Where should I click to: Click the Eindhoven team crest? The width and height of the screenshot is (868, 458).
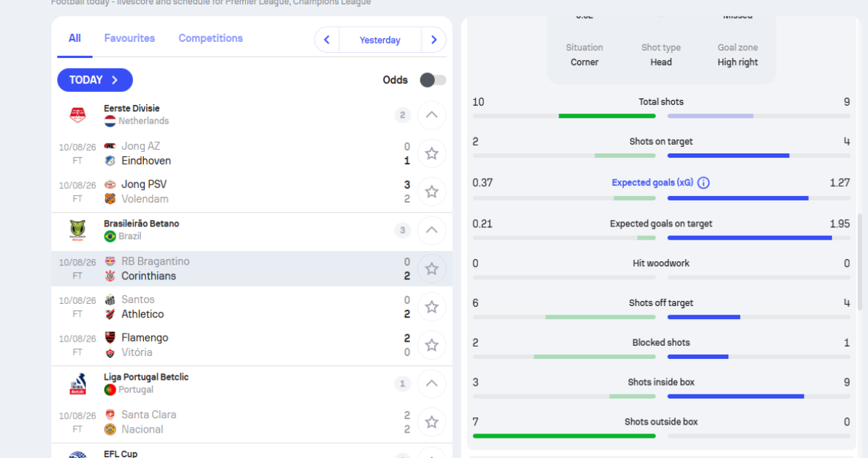[110, 161]
